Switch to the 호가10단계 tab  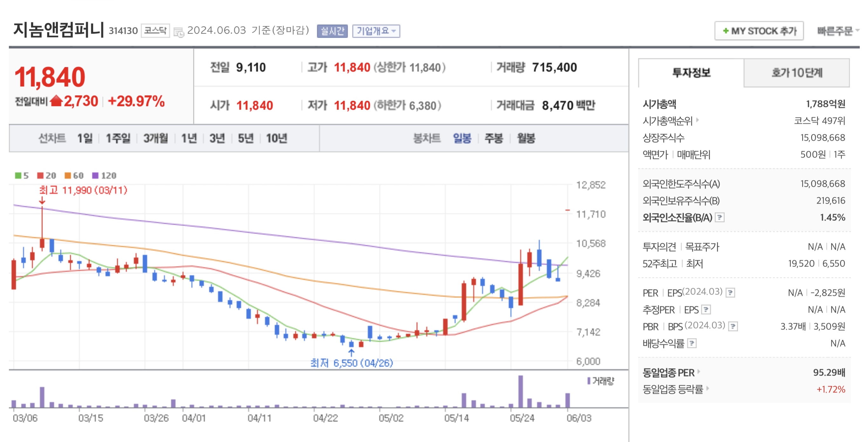796,73
